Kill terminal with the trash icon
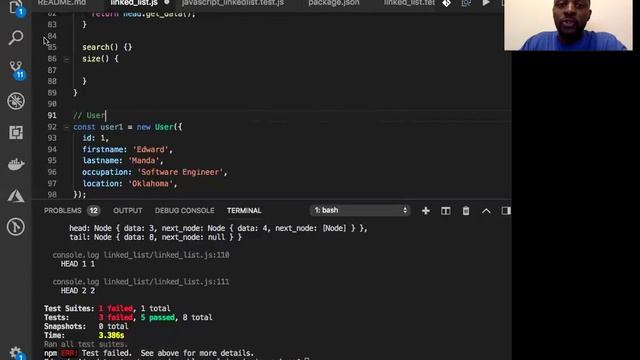This screenshot has width=640, height=360. [x=466, y=211]
